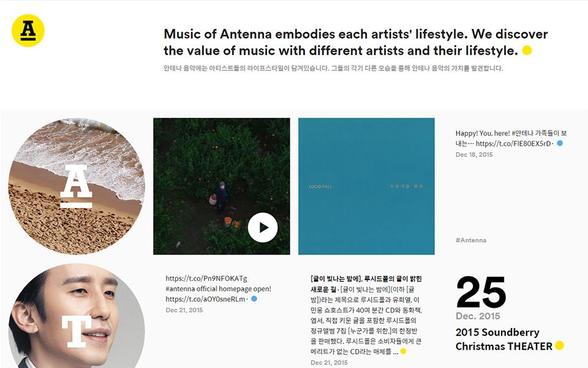Open the 2015 Soundberry Christmas THEATER event
588x368 pixels.
504,339
